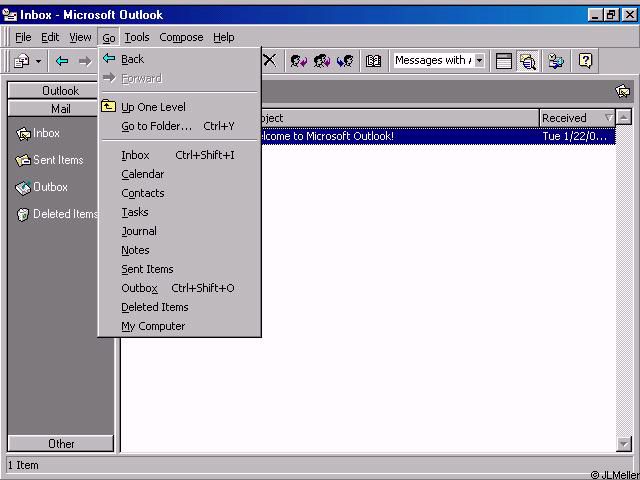This screenshot has width=640, height=480.
Task: Click the Mail group button
Action: point(53,109)
